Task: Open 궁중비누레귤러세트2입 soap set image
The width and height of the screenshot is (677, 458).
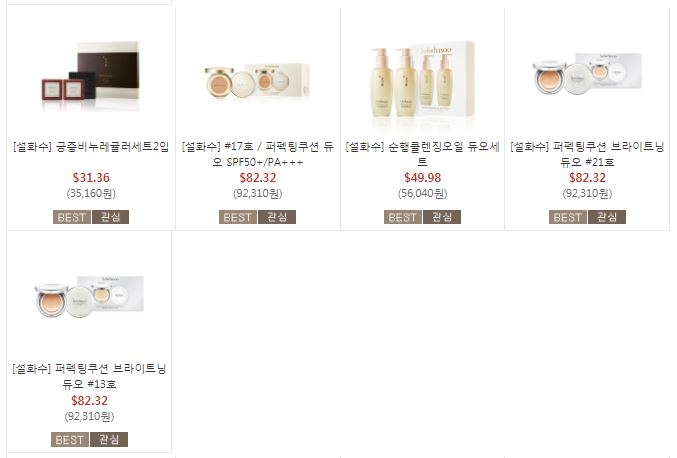Action: point(91,76)
